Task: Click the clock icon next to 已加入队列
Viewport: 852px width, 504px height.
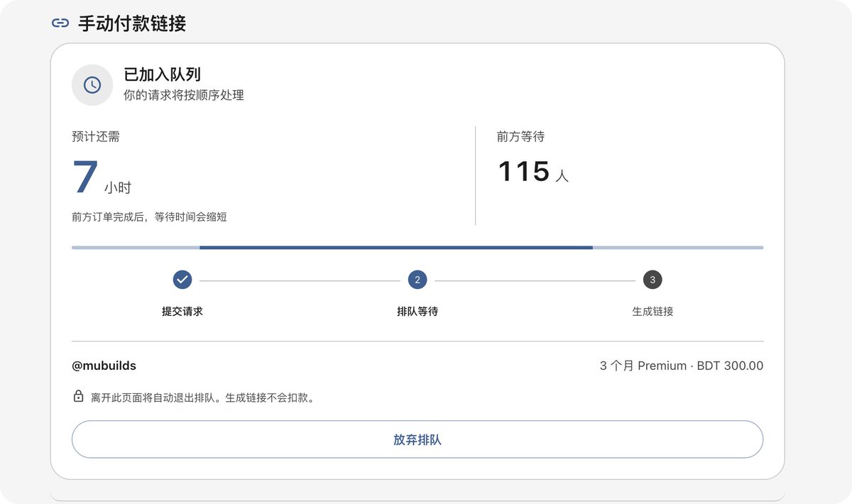Action: [x=92, y=85]
